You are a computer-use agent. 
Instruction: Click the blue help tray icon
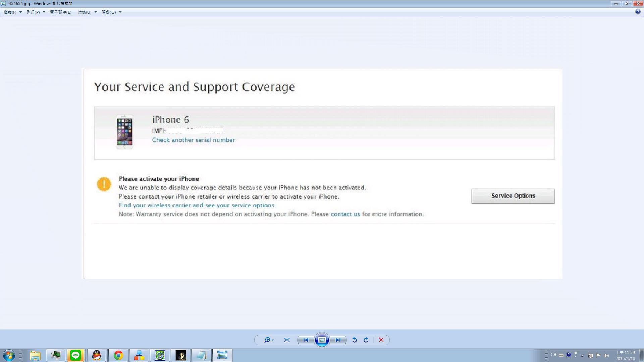569,355
